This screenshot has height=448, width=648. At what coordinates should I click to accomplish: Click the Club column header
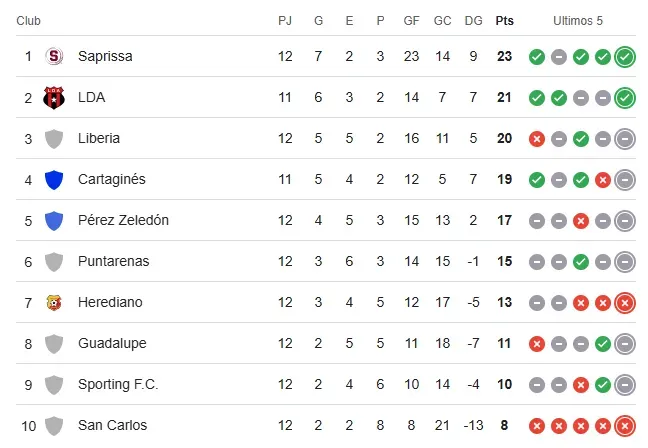tap(30, 21)
